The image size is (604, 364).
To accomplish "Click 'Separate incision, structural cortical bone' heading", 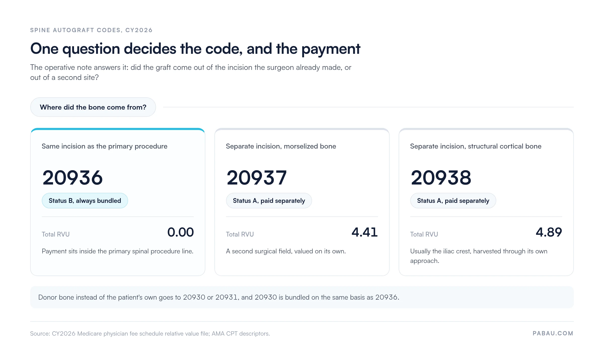I will (x=476, y=146).
